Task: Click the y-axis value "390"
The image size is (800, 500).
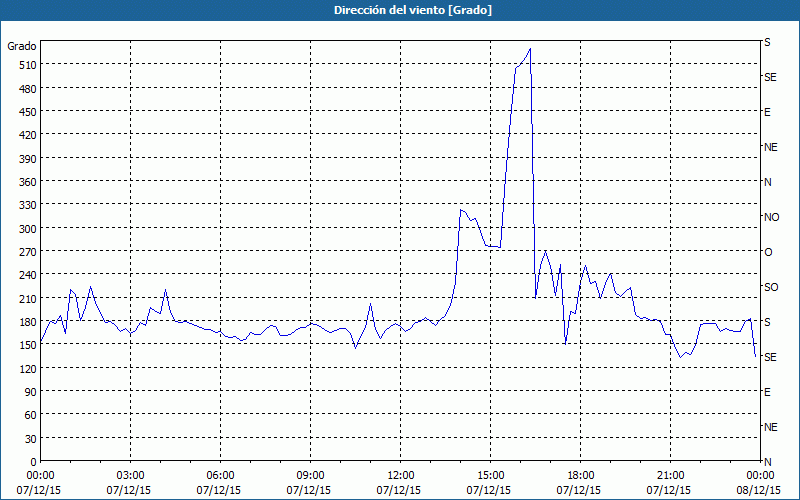Action: pyautogui.click(x=28, y=159)
